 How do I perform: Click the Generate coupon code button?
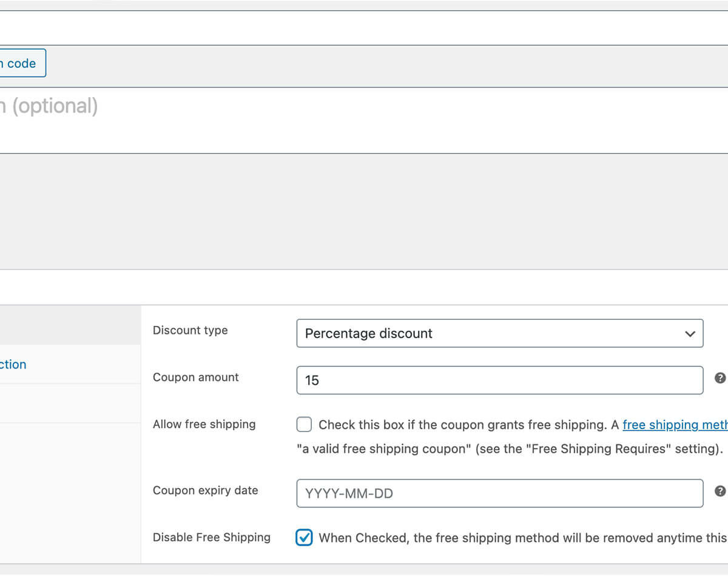(21, 63)
